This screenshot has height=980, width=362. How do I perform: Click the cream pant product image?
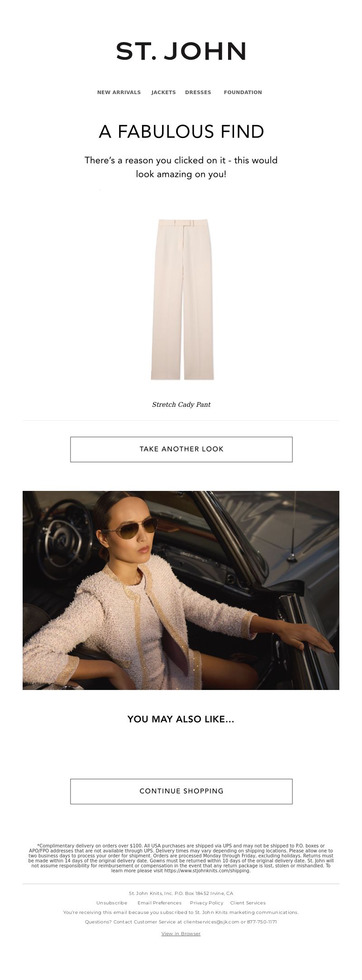181,299
